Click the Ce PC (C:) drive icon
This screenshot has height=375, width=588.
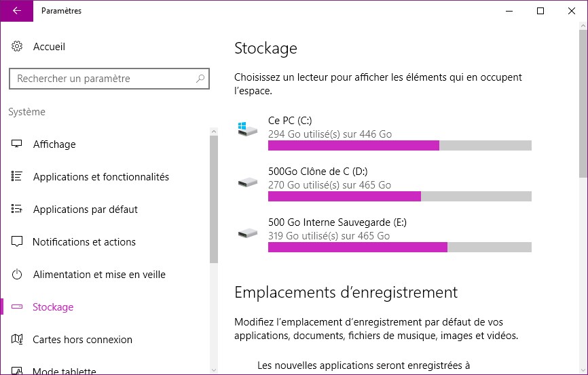coord(248,128)
